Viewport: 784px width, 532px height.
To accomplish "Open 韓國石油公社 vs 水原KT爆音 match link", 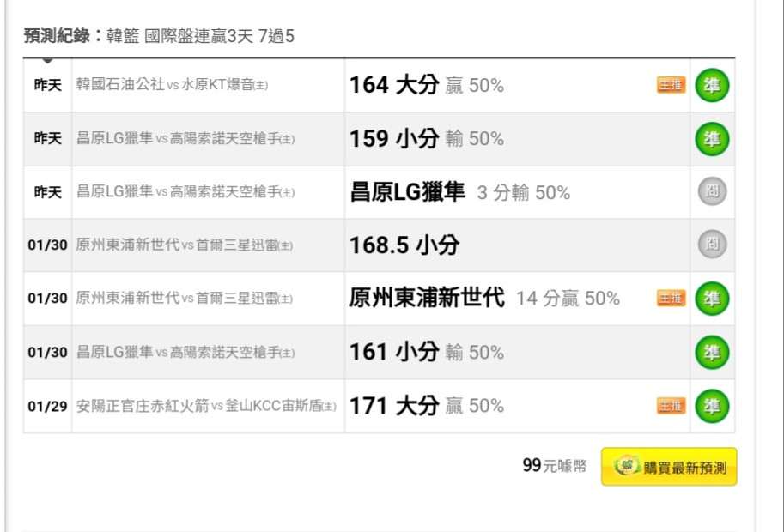I will [172, 85].
